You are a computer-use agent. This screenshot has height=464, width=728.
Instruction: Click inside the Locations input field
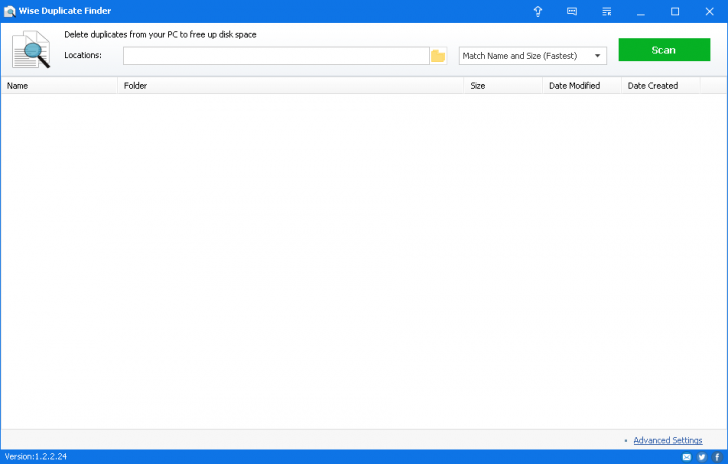tap(276, 56)
